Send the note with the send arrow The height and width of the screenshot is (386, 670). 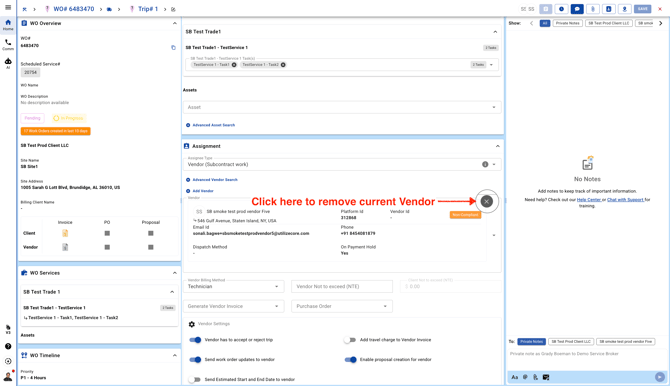pos(660,377)
